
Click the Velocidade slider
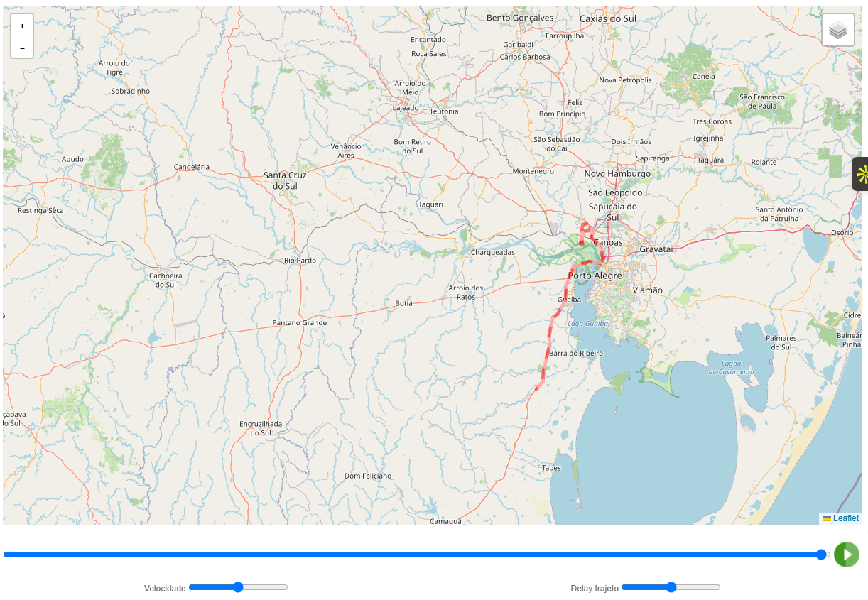pyautogui.click(x=238, y=587)
